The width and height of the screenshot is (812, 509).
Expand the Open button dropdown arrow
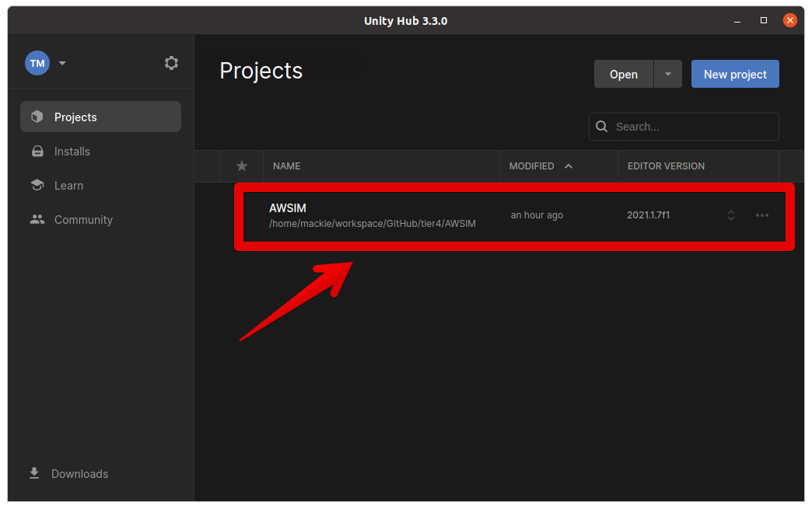(x=668, y=74)
